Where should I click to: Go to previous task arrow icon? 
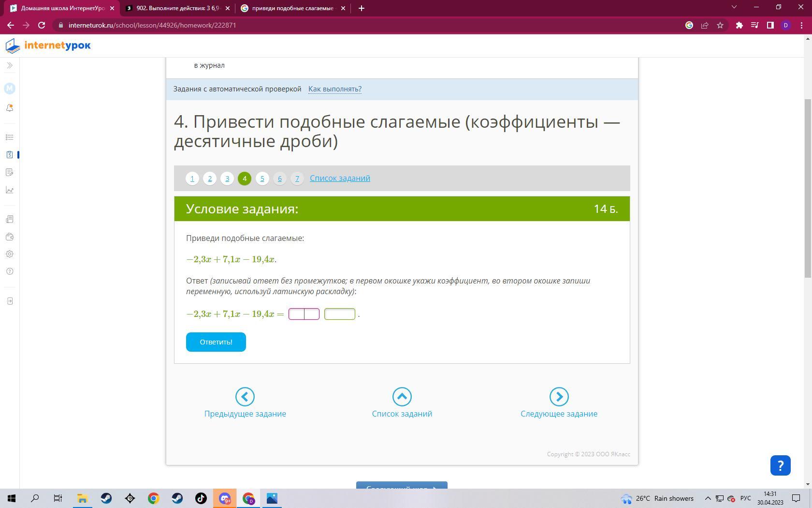coord(245,397)
